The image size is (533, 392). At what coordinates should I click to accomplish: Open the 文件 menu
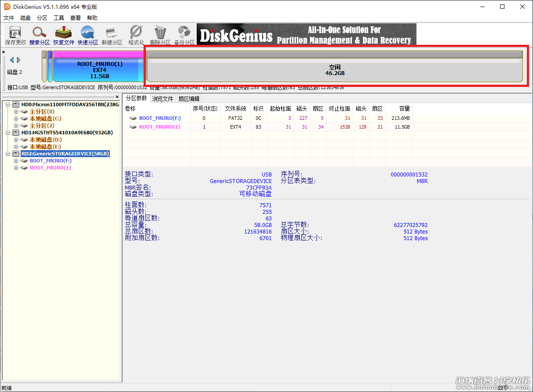click(9, 18)
